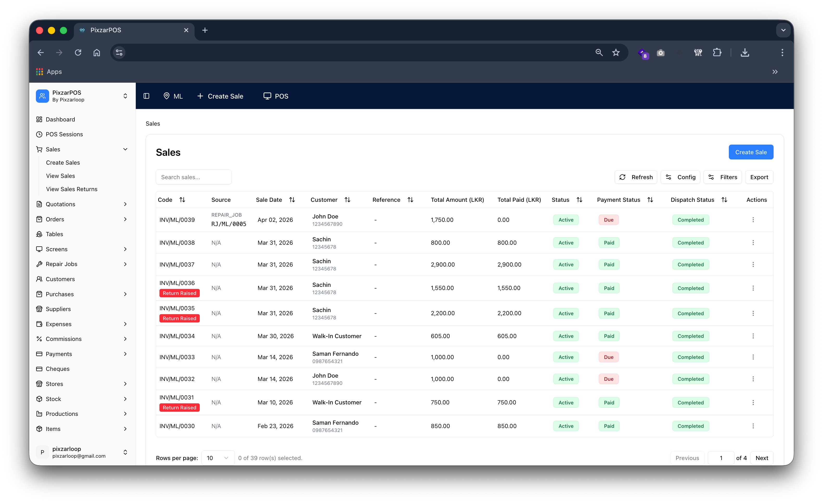Image resolution: width=823 pixels, height=504 pixels.
Task: Open the Dashboard from the sidebar
Action: [x=60, y=119]
